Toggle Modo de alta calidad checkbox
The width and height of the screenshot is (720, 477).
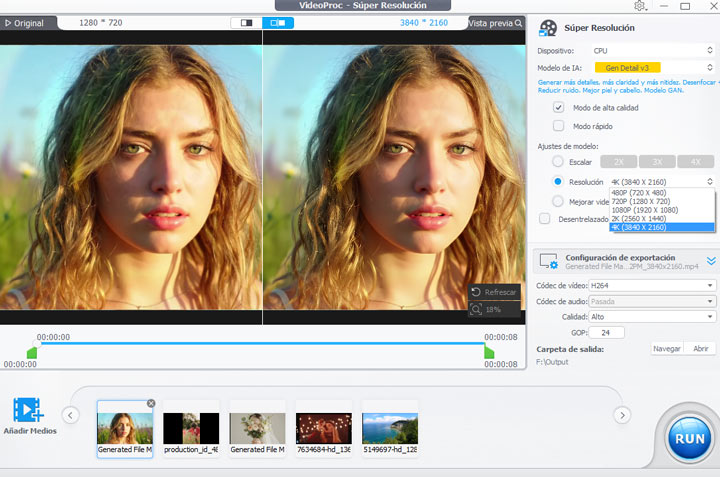pyautogui.click(x=558, y=107)
